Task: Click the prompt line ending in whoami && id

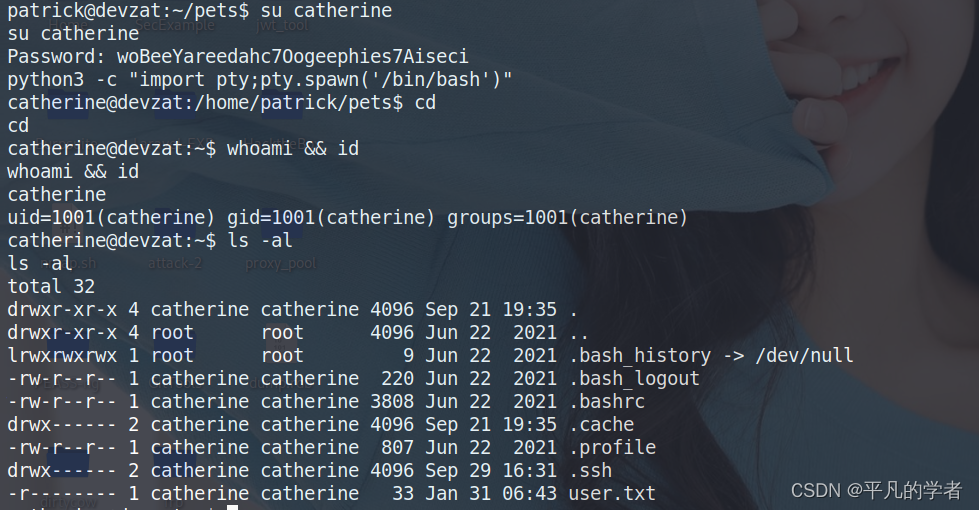Action: click(x=183, y=149)
